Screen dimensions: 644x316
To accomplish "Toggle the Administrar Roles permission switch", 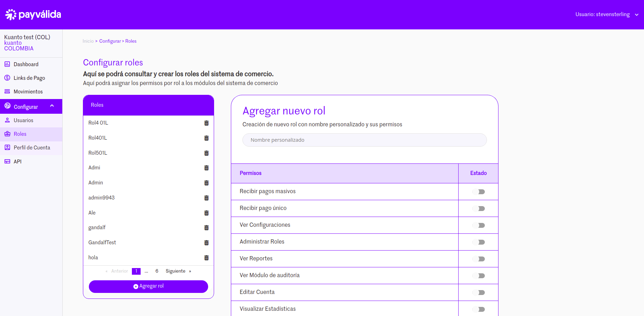I will pyautogui.click(x=479, y=242).
